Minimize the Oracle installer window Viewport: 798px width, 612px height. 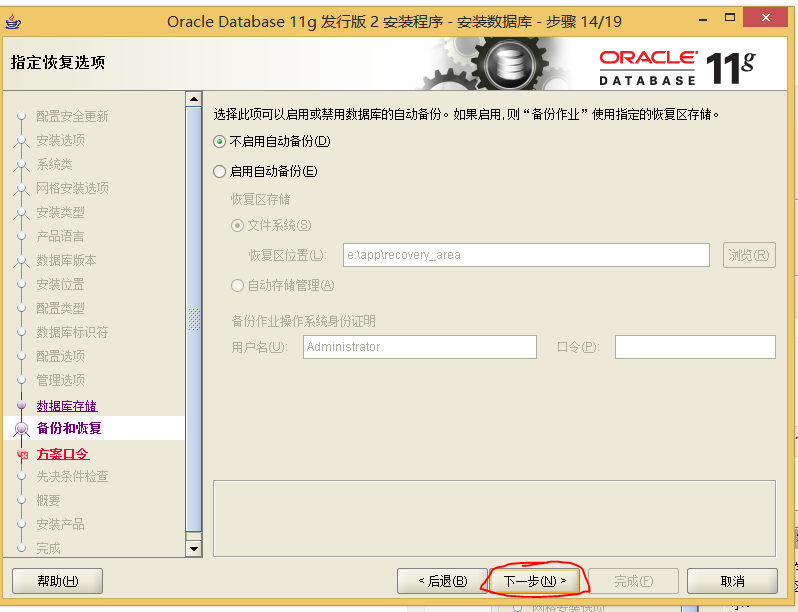(703, 20)
